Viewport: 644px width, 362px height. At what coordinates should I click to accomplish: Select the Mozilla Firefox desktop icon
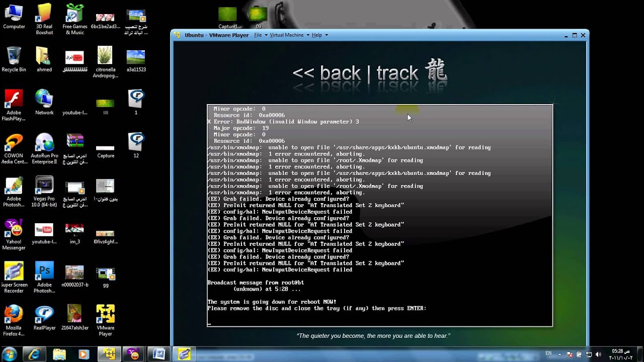click(14, 321)
